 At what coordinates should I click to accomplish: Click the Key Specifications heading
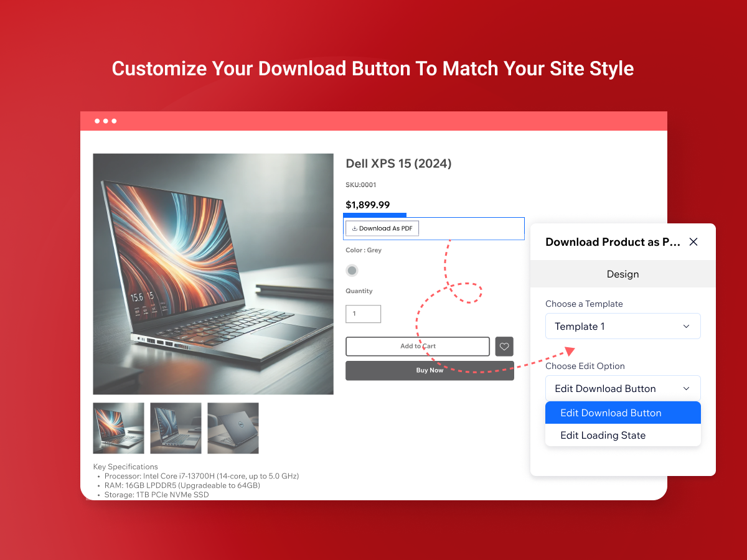[126, 467]
